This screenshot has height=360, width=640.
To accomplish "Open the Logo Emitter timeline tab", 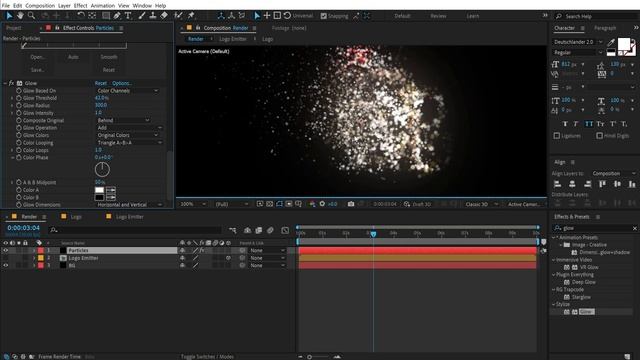I will tap(129, 217).
